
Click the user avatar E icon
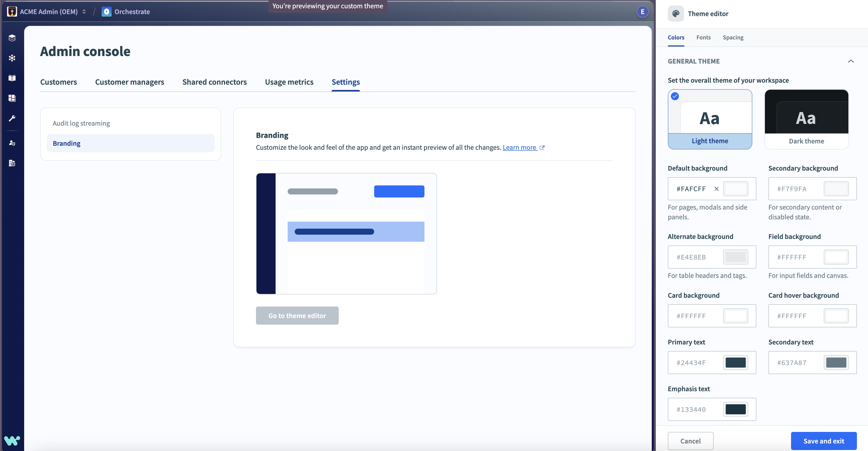coord(642,12)
